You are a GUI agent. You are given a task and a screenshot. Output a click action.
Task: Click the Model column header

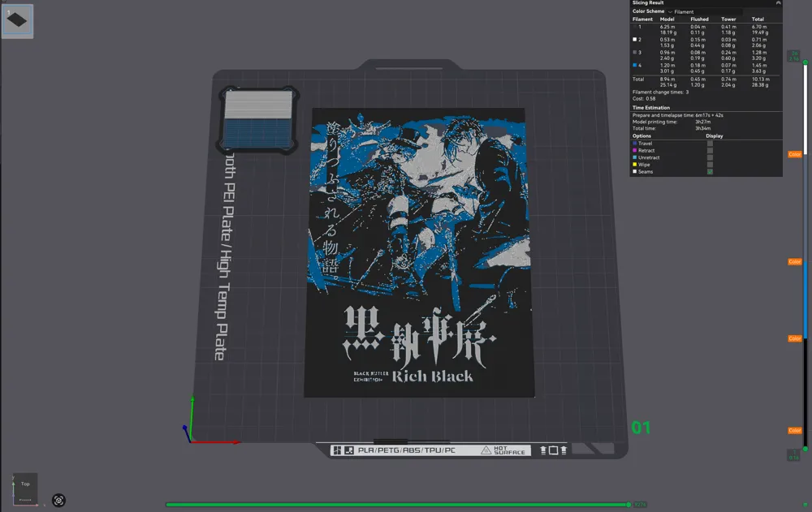667,19
